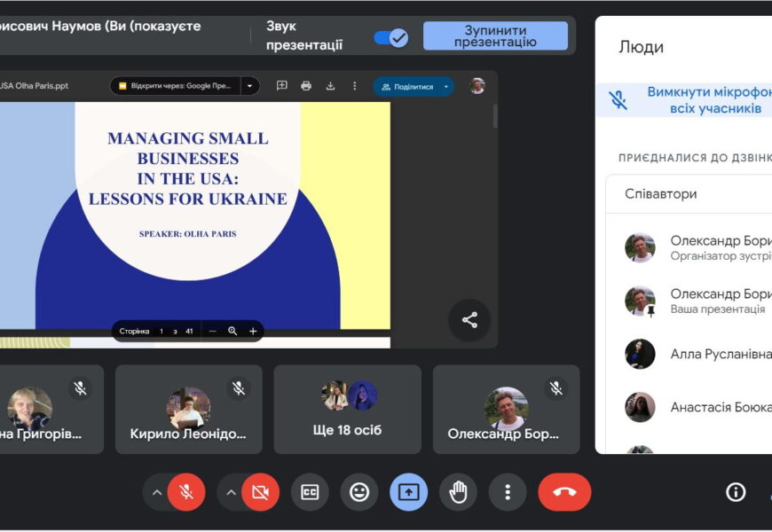Expand the audio settings arrow beside microphone
Screen dimensions: 772x532
pyautogui.click(x=157, y=492)
